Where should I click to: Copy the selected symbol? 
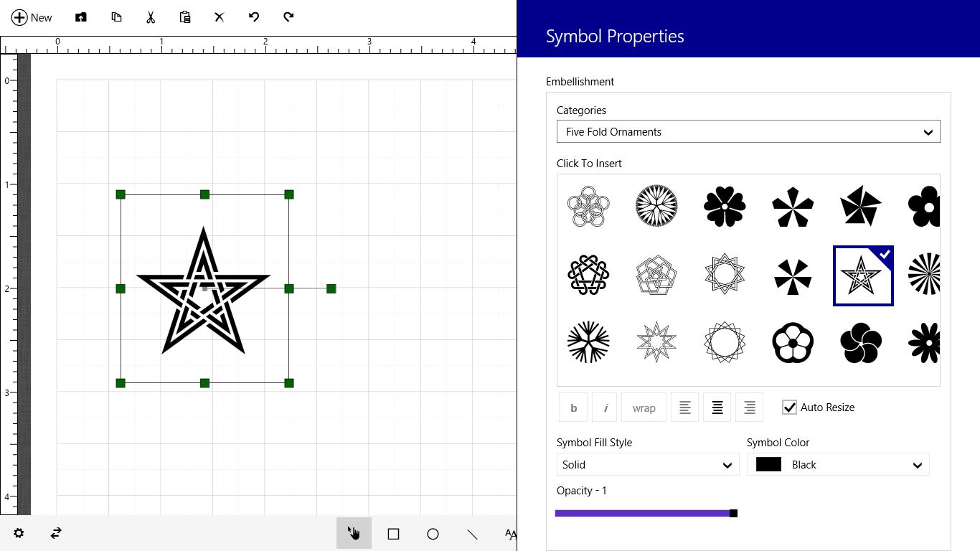coord(116,17)
